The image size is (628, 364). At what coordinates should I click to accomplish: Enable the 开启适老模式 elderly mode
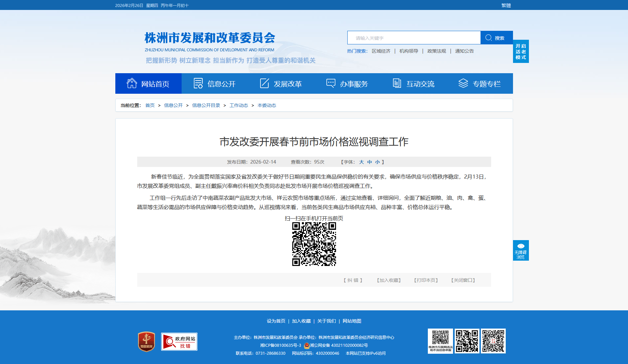pyautogui.click(x=521, y=51)
